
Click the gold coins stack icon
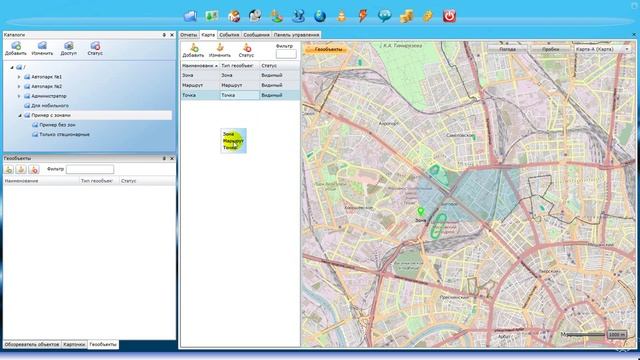[406, 16]
